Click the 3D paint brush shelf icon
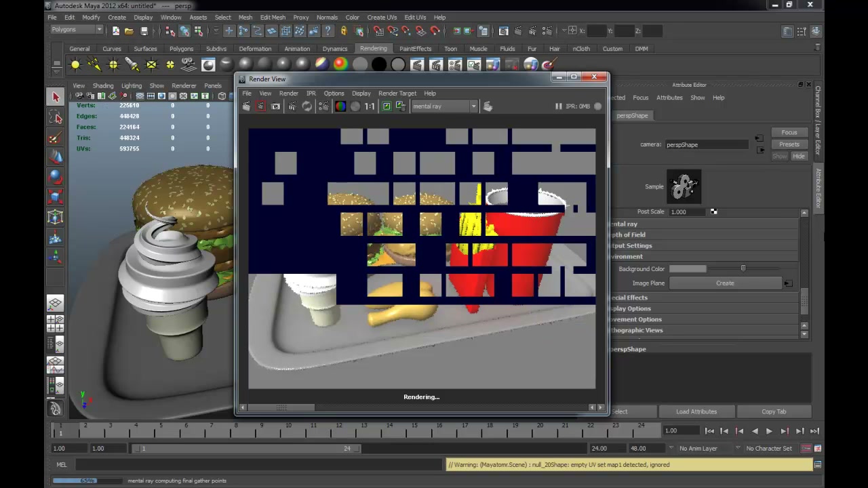868x488 pixels. tap(549, 64)
